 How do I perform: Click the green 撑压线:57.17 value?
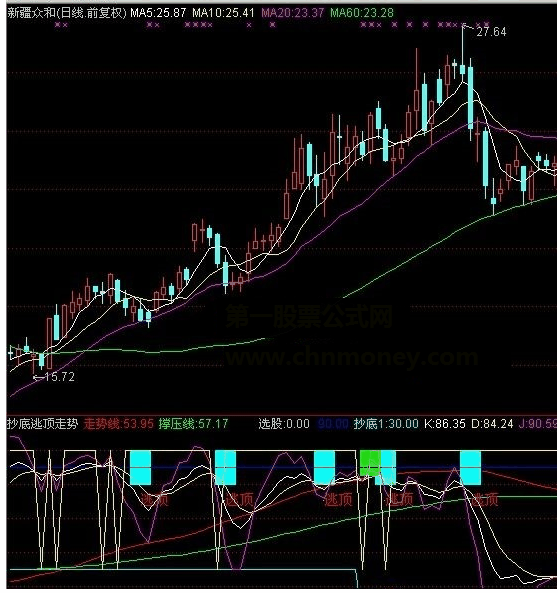(193, 424)
